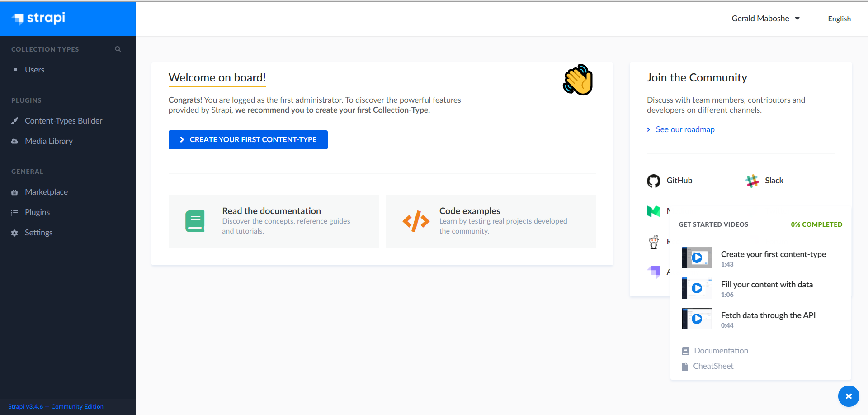Search collection types magnifier icon
The image size is (868, 415).
coord(118,49)
